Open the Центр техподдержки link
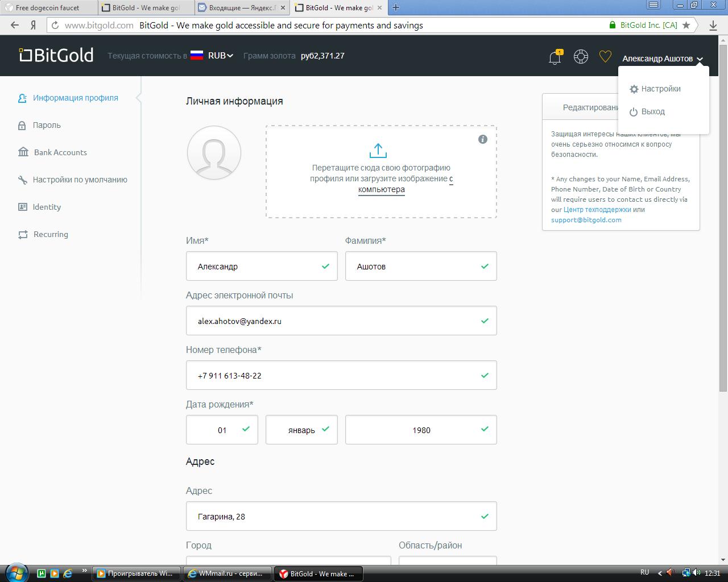The image size is (728, 582). coord(597,210)
